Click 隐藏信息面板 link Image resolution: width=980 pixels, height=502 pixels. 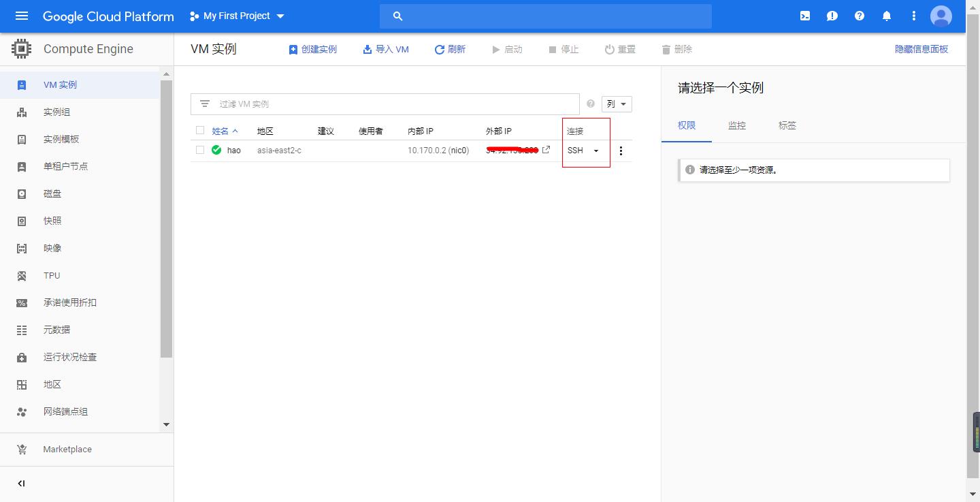pos(921,48)
